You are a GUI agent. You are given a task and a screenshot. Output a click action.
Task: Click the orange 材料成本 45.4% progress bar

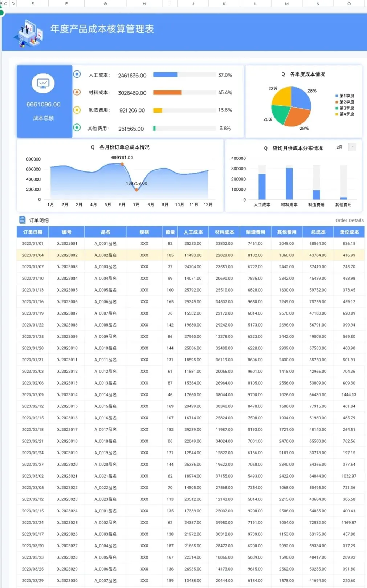[x=167, y=92]
